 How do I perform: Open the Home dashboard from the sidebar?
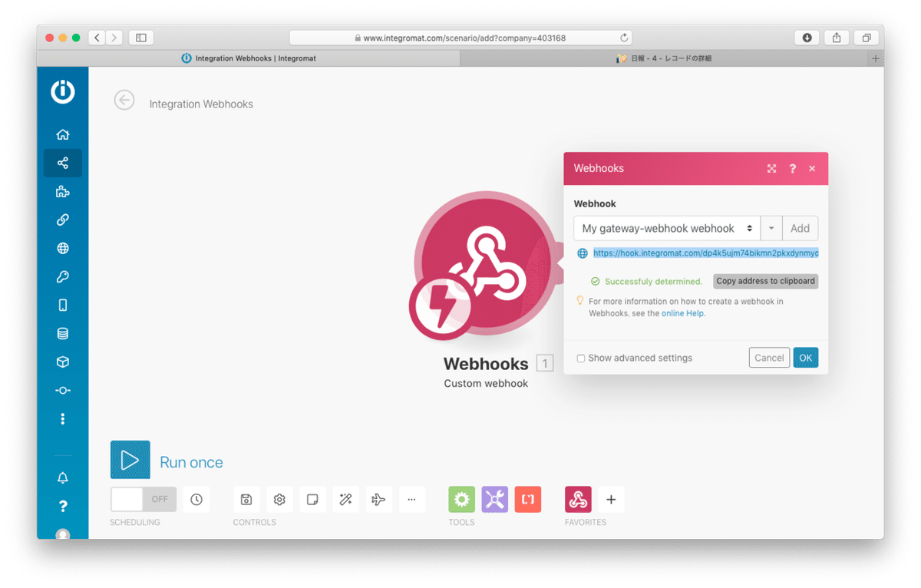tap(63, 134)
